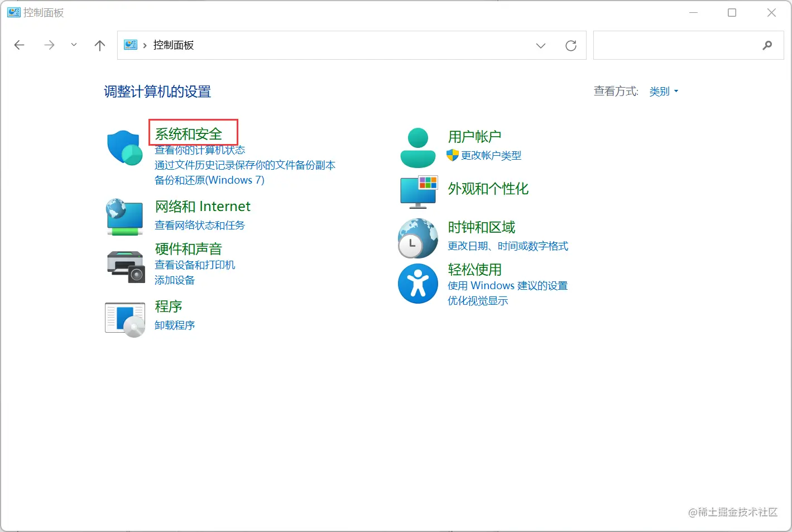Open the System and Security shield icon
The width and height of the screenshot is (792, 532).
(x=124, y=148)
